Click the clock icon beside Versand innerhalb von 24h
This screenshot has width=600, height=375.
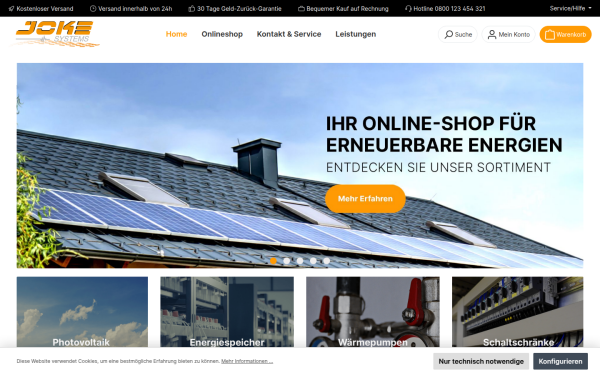click(x=93, y=8)
